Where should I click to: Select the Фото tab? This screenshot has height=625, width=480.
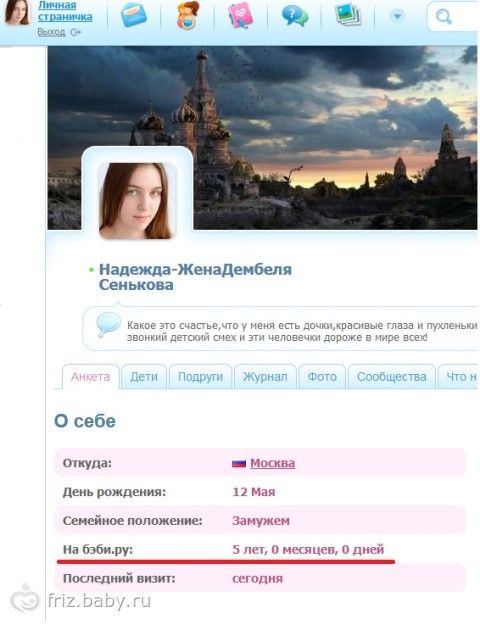click(x=322, y=377)
